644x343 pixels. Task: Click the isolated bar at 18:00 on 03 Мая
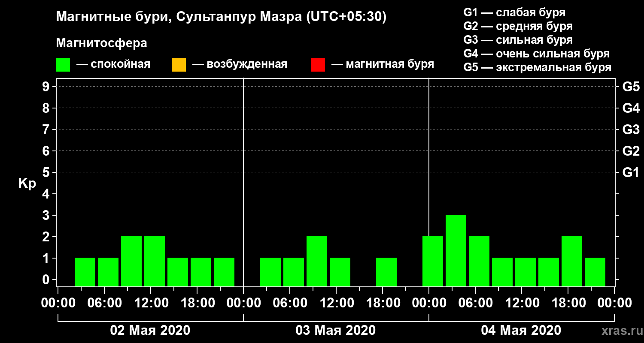coord(386,272)
